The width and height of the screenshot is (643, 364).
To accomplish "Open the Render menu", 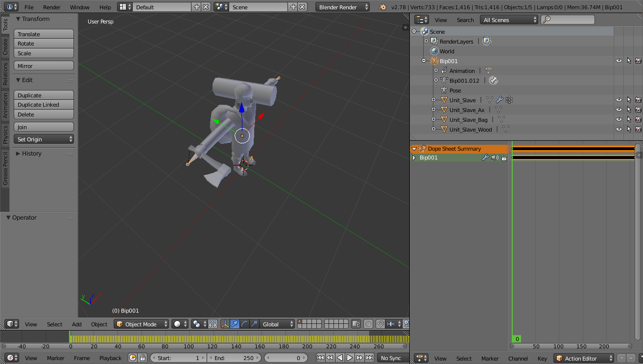I will 52,7.
